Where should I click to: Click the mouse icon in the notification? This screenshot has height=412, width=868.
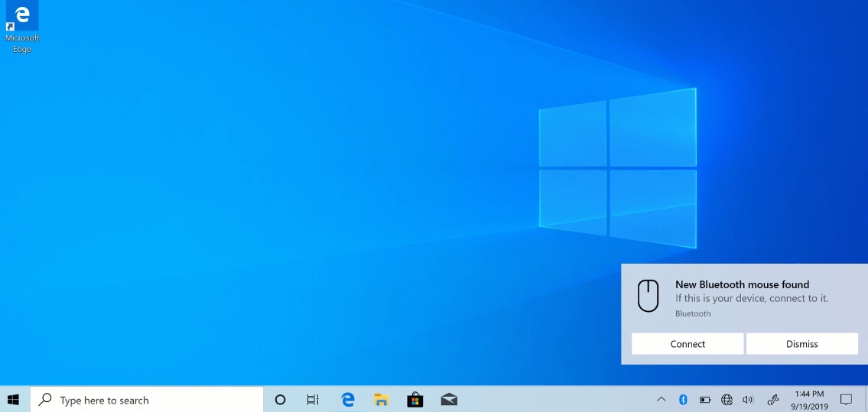649,296
